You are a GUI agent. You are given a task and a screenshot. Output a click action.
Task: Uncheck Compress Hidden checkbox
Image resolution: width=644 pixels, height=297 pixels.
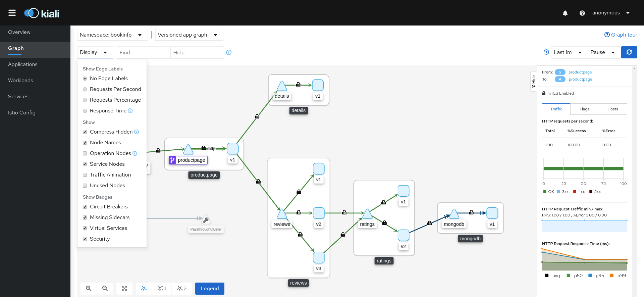85,132
